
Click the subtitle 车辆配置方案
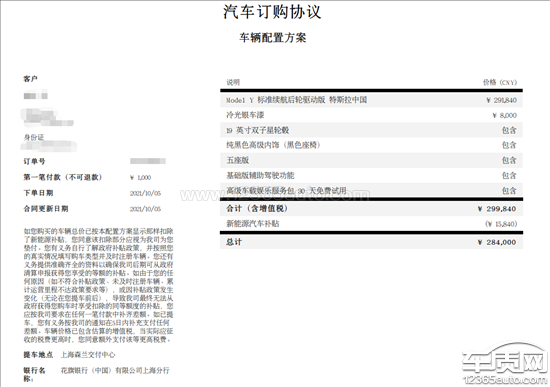(273, 38)
